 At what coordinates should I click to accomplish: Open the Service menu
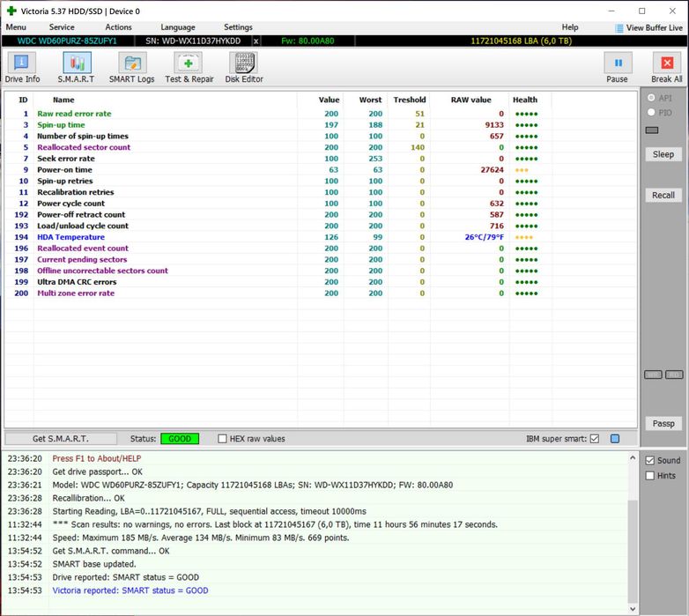click(62, 27)
